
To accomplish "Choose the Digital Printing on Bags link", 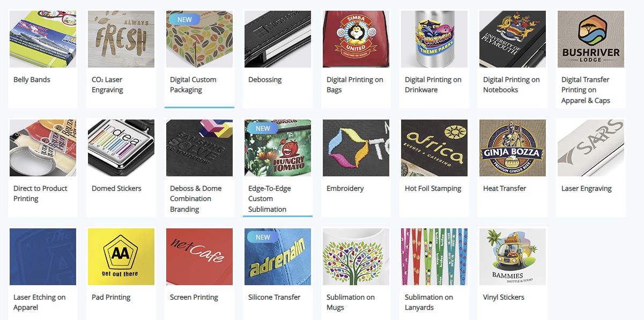I will [355, 85].
